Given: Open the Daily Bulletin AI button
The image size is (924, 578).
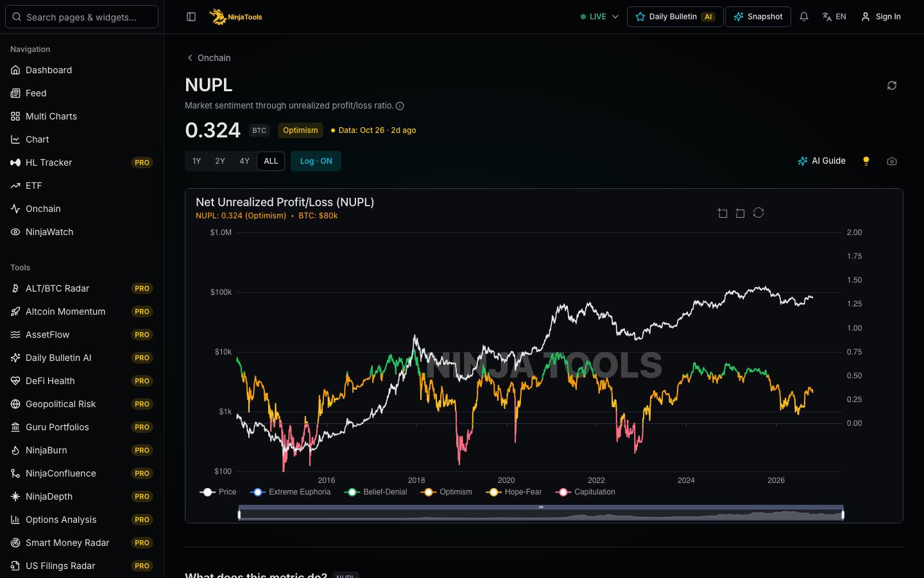Looking at the screenshot, I should pos(675,17).
